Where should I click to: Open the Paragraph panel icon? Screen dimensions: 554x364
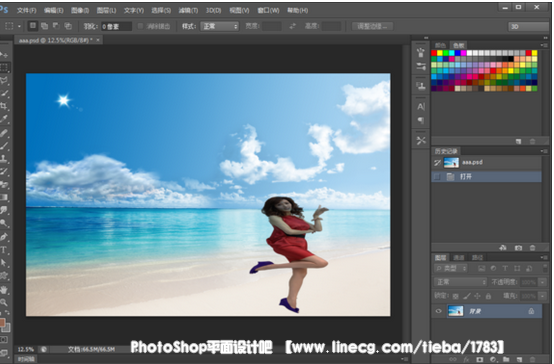[x=420, y=121]
